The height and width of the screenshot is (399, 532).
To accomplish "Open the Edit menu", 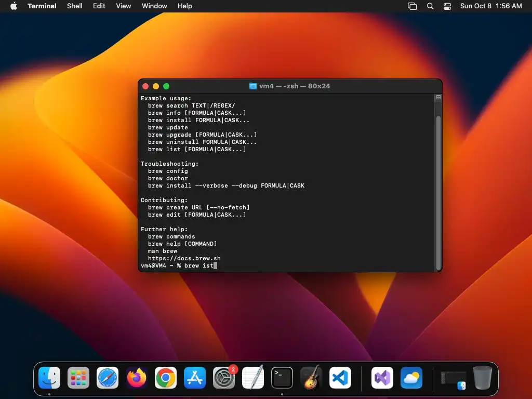I will click(99, 6).
